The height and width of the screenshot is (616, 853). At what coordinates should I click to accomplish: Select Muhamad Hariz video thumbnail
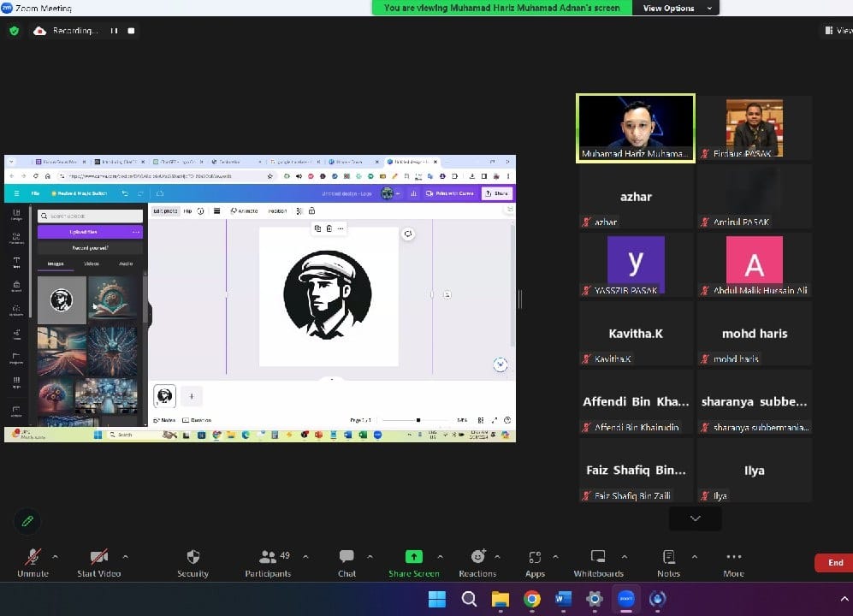click(636, 127)
